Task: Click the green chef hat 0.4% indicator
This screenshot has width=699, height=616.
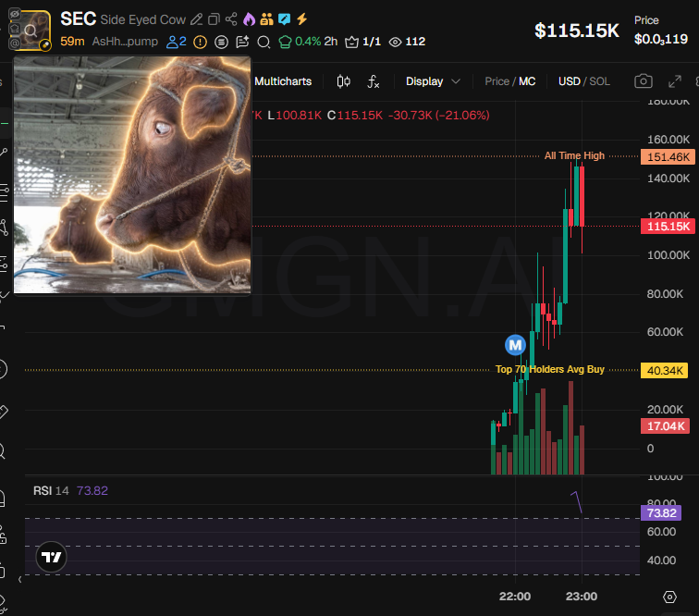Action: click(300, 42)
